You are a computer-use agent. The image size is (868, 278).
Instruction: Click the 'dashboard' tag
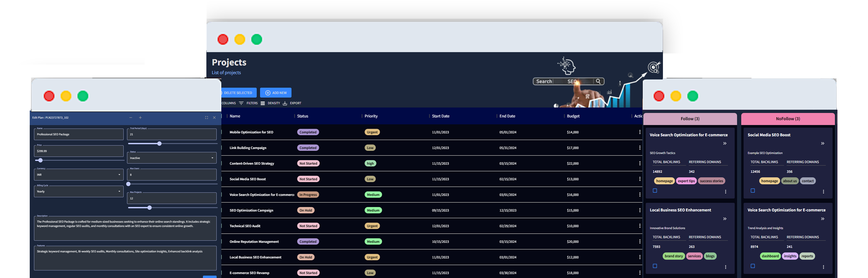770,256
